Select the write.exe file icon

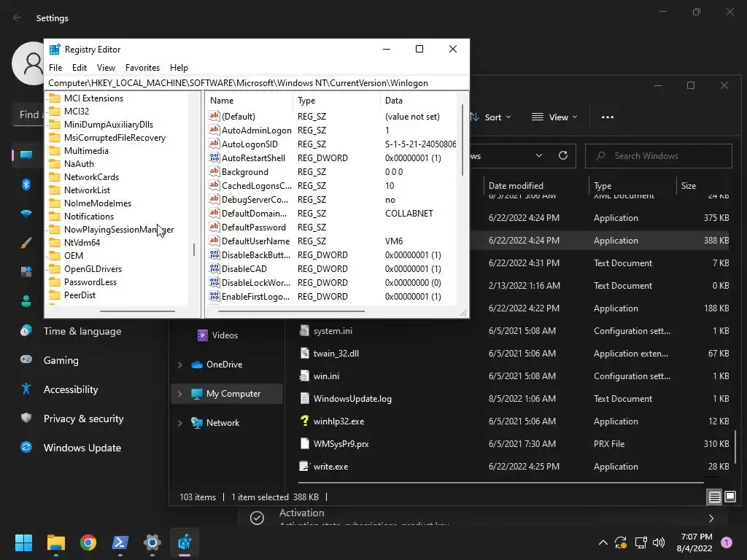(304, 466)
